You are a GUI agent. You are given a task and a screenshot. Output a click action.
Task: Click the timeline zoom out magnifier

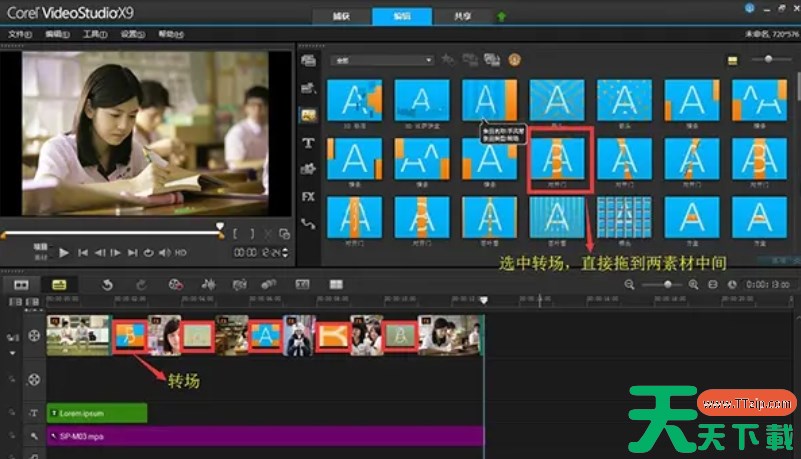tap(630, 285)
